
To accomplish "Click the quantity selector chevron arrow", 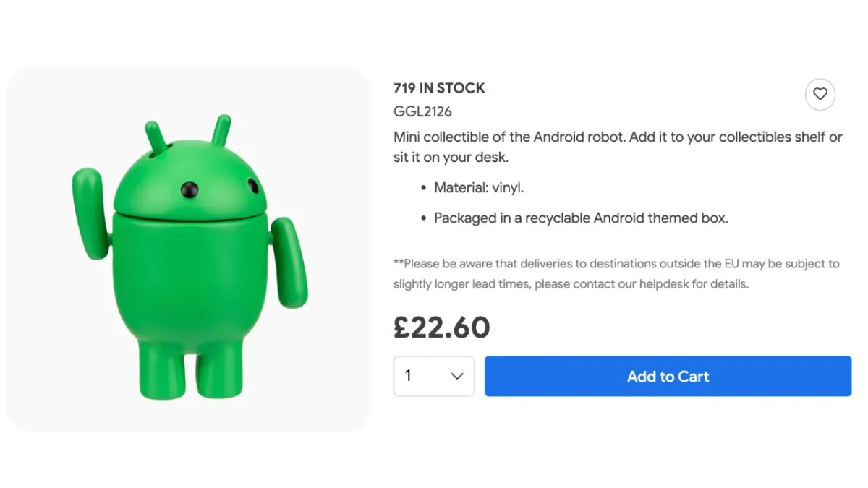I will [x=457, y=376].
